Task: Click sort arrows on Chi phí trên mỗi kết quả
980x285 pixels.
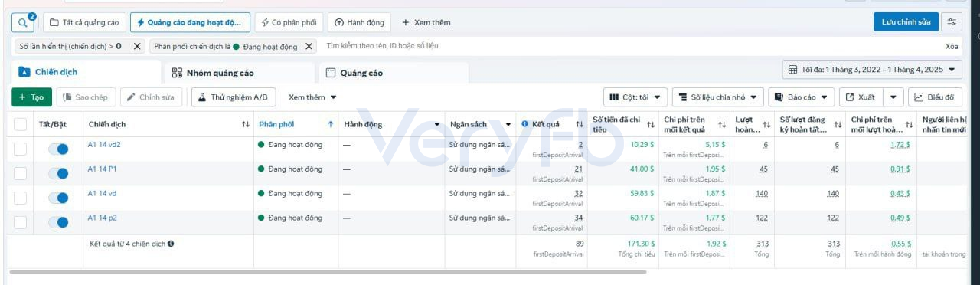Action: (722, 124)
